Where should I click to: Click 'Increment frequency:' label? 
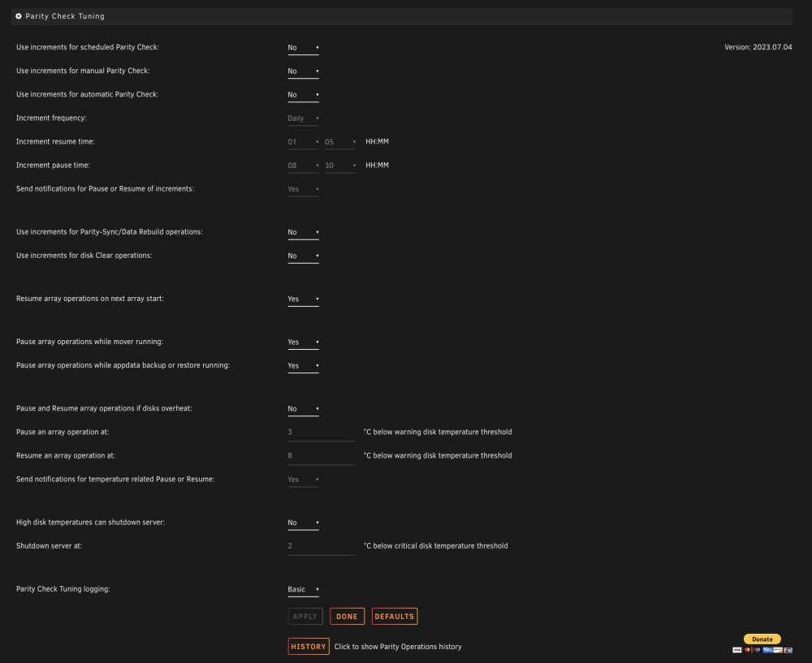pyautogui.click(x=51, y=118)
